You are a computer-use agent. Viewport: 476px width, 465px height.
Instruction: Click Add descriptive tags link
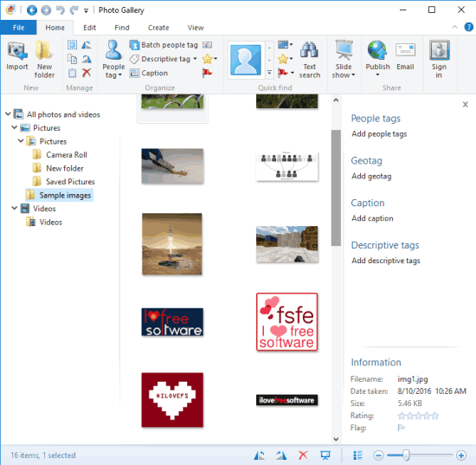coord(386,261)
